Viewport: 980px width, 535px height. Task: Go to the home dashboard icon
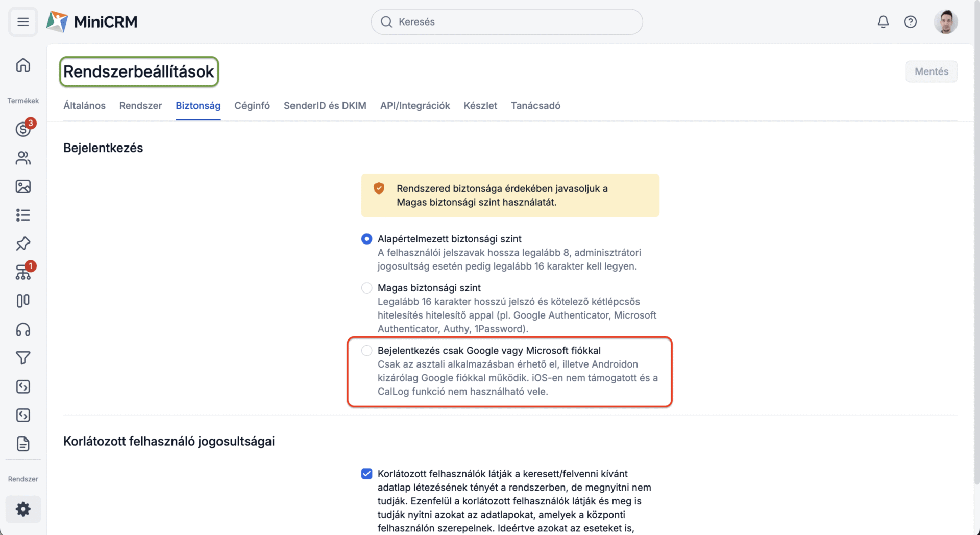[23, 65]
